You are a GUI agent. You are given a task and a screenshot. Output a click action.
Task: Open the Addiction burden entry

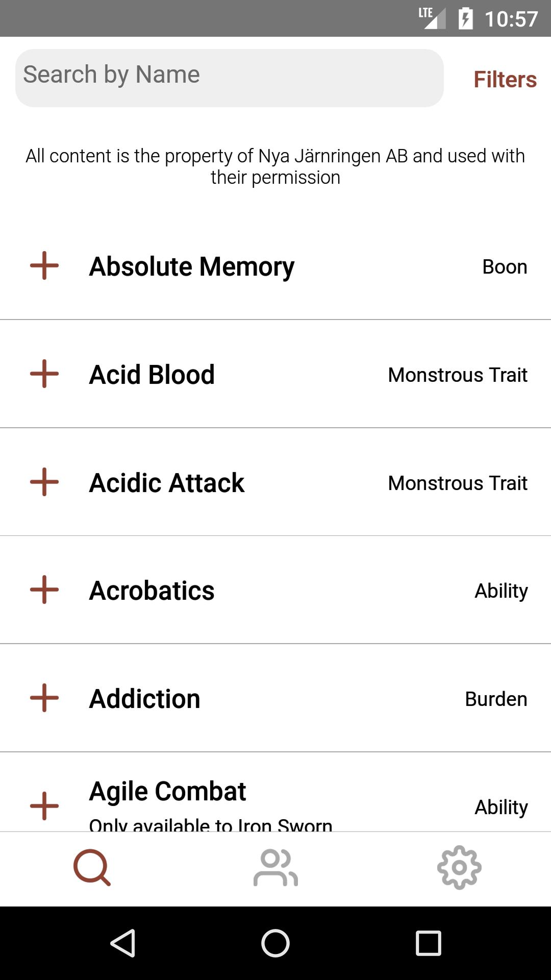[x=145, y=699]
